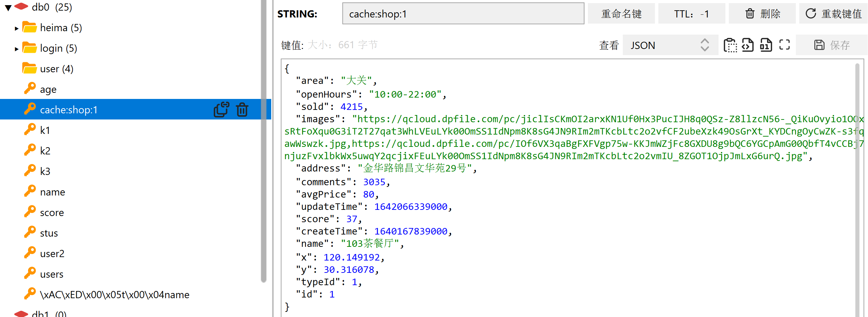Click the key icon beside users
This screenshot has width=868, height=317.
(30, 273)
